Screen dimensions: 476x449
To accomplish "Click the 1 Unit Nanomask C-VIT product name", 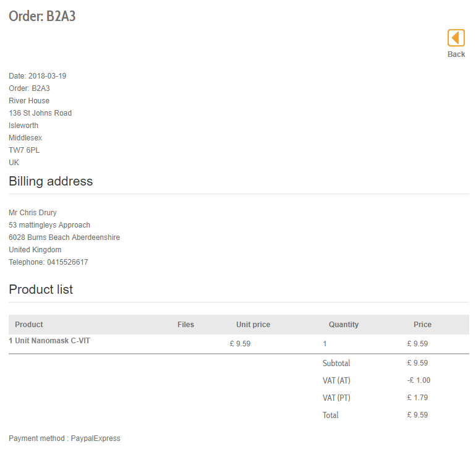I will click(x=49, y=341).
